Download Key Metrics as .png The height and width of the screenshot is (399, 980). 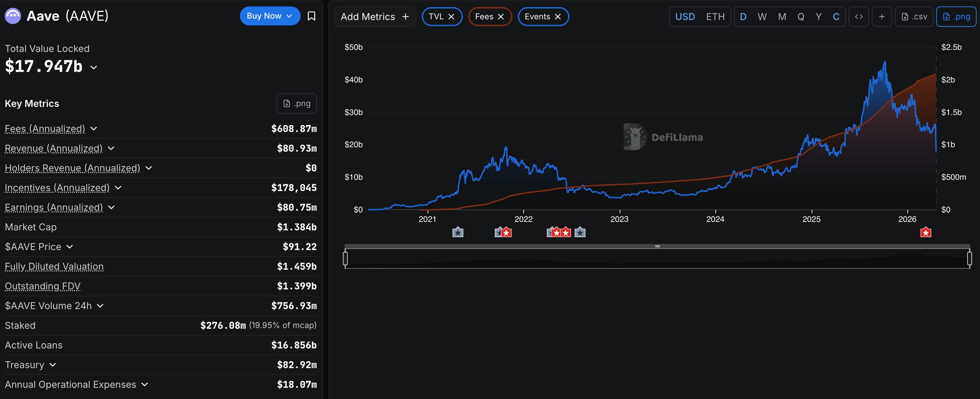(x=297, y=103)
